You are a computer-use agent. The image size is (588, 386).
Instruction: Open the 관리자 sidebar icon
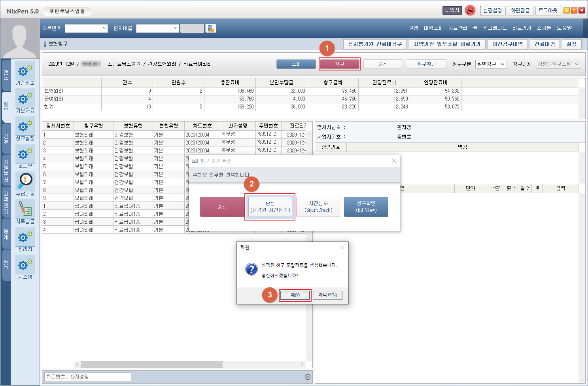[25, 238]
